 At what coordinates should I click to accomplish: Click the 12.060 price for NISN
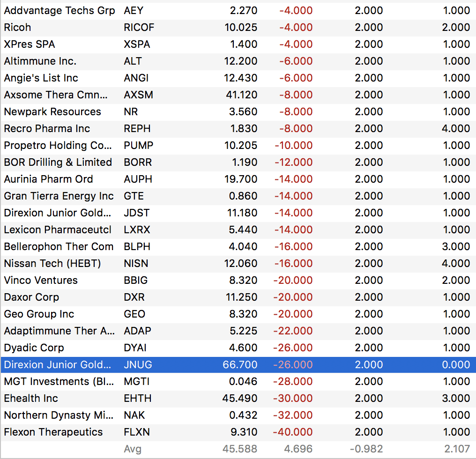click(x=241, y=264)
